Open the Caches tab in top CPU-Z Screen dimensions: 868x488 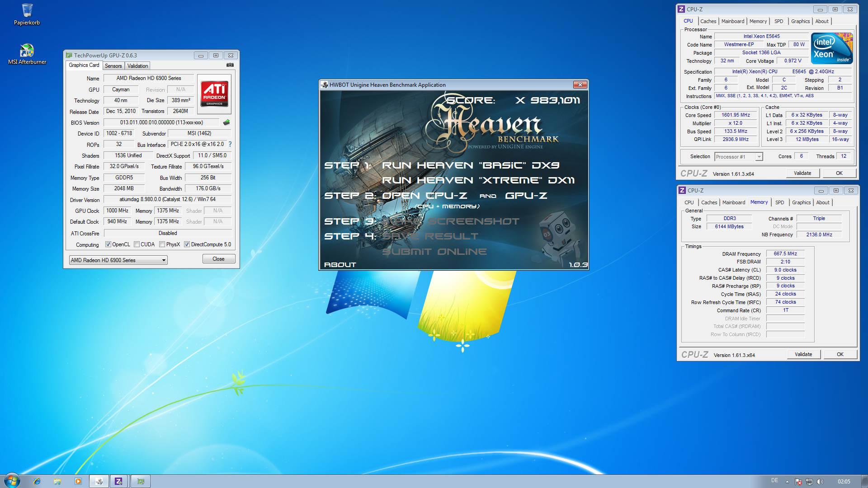(x=708, y=21)
